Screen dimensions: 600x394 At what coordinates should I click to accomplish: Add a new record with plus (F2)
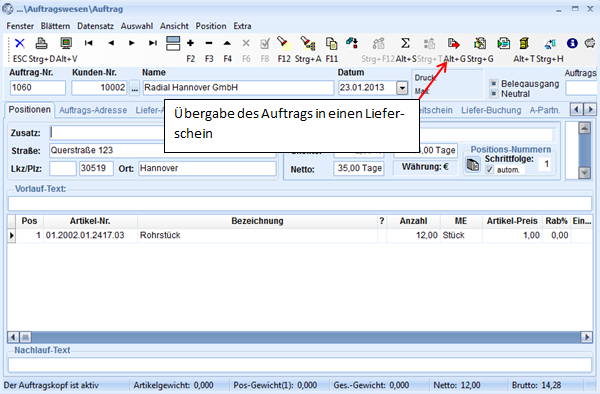coord(190,43)
